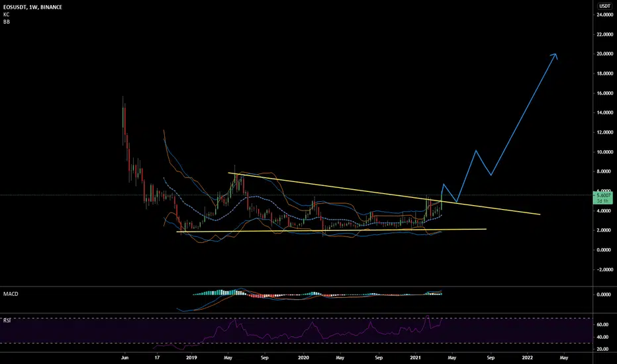Screen dimensions: 617x364
Task: Click the 8.0000 price axis label
Action: pos(604,171)
